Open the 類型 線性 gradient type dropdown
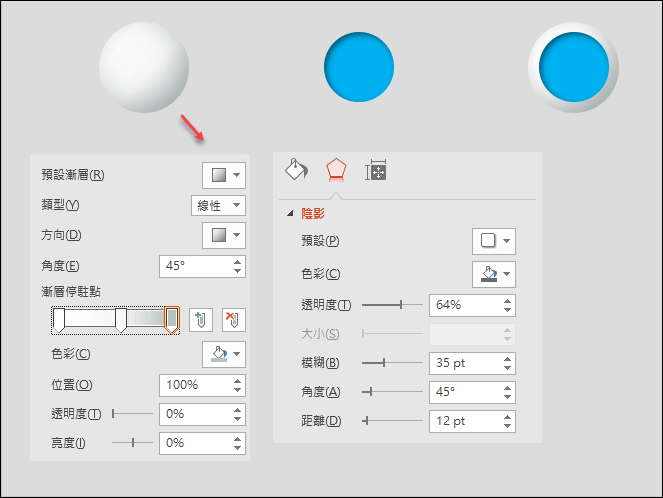663x498 pixels. tap(218, 205)
